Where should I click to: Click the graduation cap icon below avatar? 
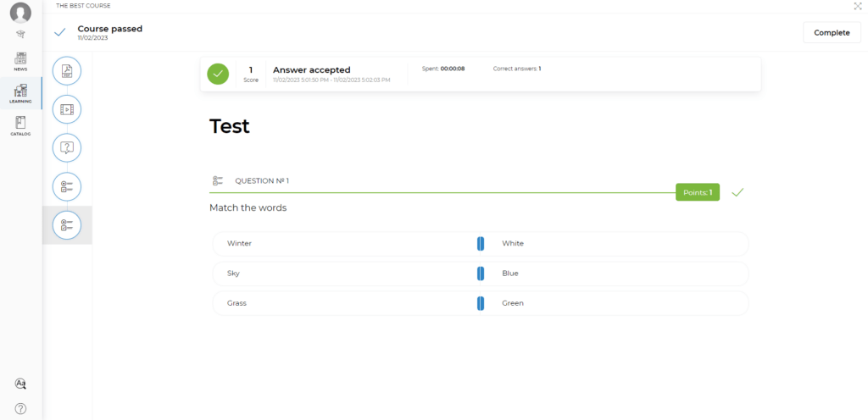coord(20,34)
